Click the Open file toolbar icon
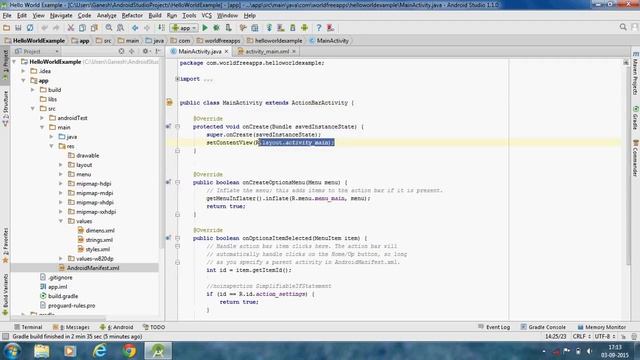Screen dimensions: 640x360 [x=7, y=28]
